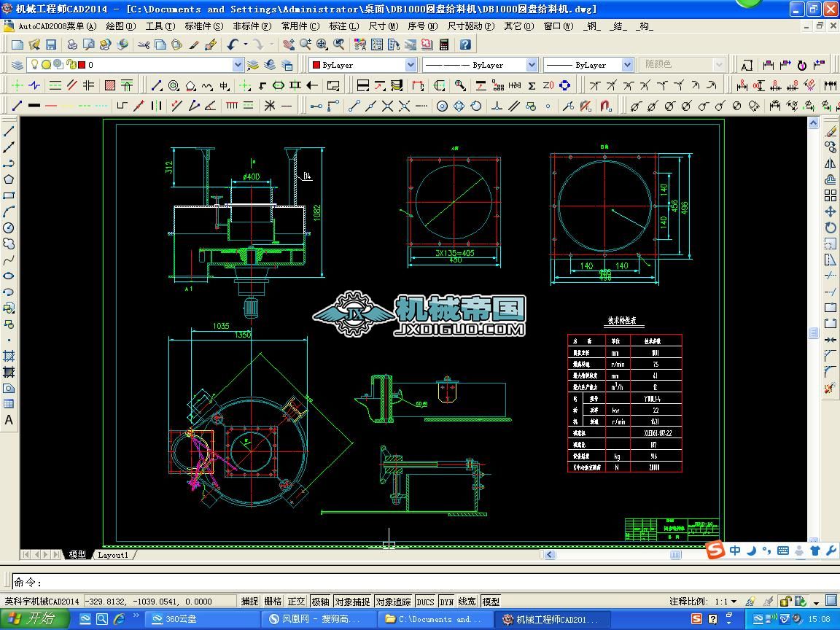This screenshot has height=630, width=840.
Task: Open the 绘图(D) menu
Action: [x=120, y=26]
